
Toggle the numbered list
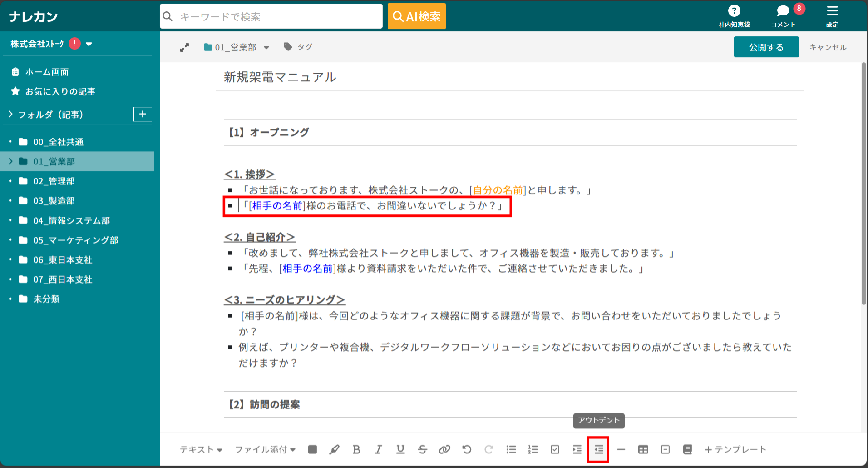click(x=533, y=449)
